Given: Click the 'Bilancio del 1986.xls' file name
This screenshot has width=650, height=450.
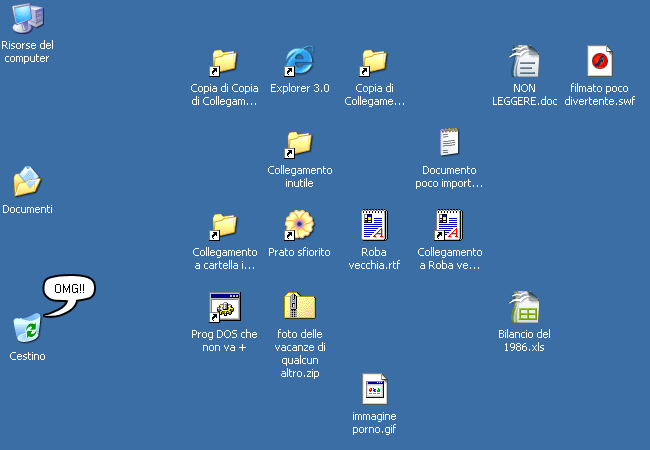Looking at the screenshot, I should (x=524, y=341).
